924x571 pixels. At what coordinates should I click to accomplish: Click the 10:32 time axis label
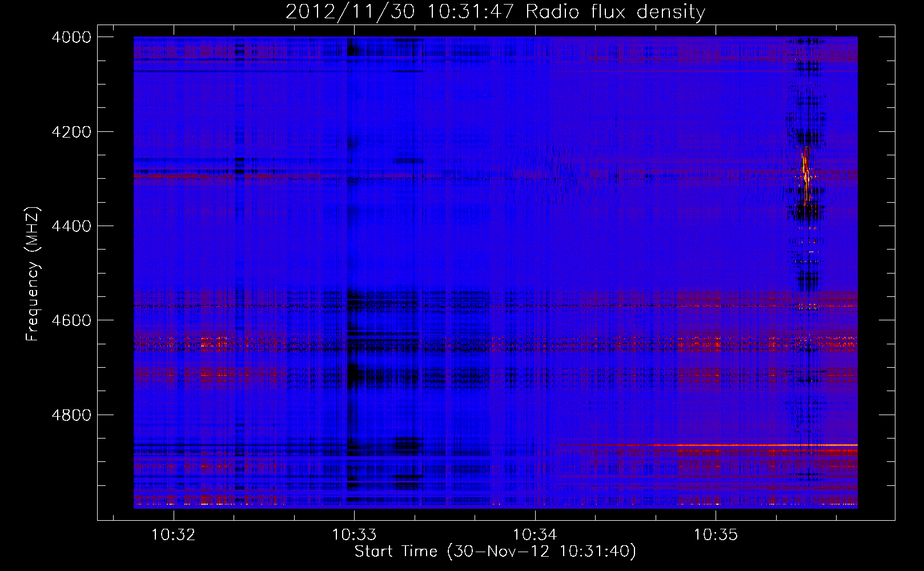[173, 534]
